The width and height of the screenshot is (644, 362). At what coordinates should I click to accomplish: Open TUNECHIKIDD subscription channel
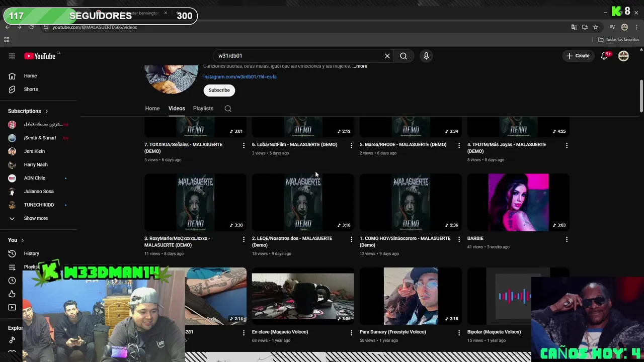[x=39, y=205]
